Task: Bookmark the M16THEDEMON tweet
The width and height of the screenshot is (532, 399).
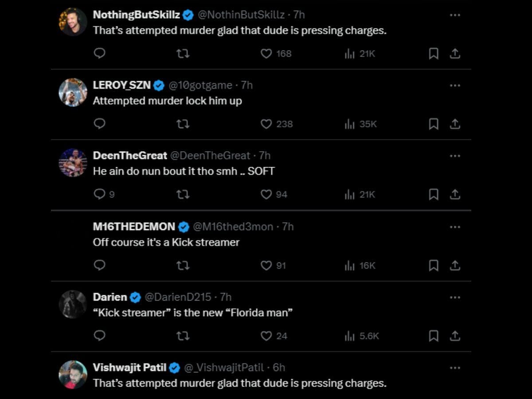Action: pos(434,266)
